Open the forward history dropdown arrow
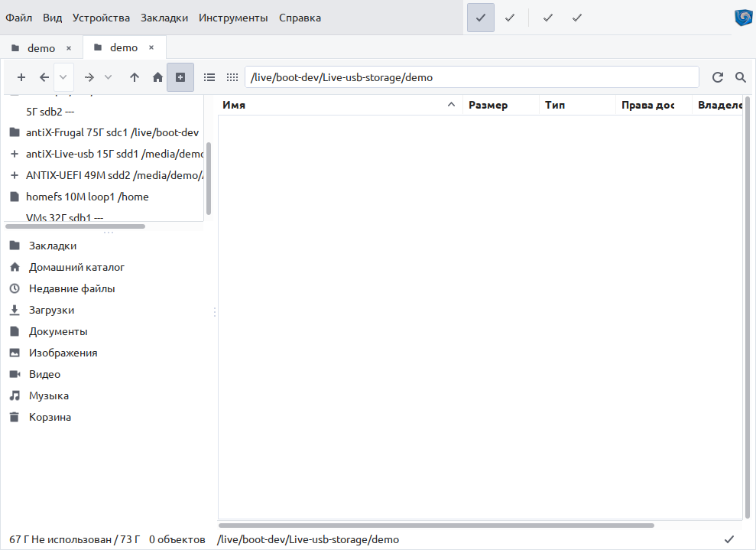This screenshot has width=756, height=550. coord(108,77)
